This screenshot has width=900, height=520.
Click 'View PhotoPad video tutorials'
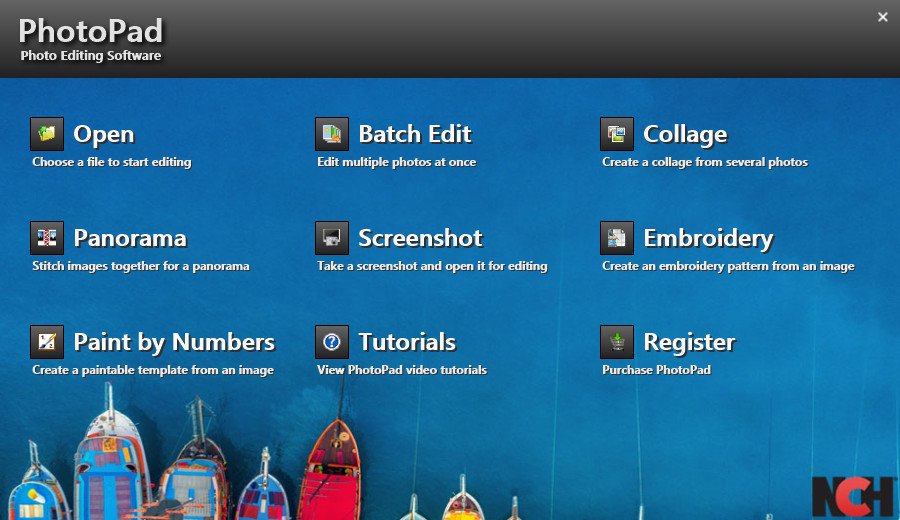point(402,370)
